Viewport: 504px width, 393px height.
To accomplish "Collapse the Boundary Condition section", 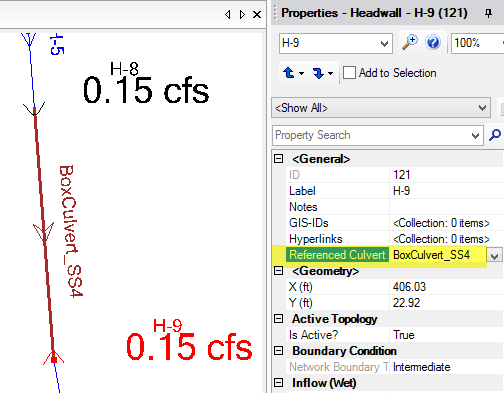I will click(x=278, y=351).
